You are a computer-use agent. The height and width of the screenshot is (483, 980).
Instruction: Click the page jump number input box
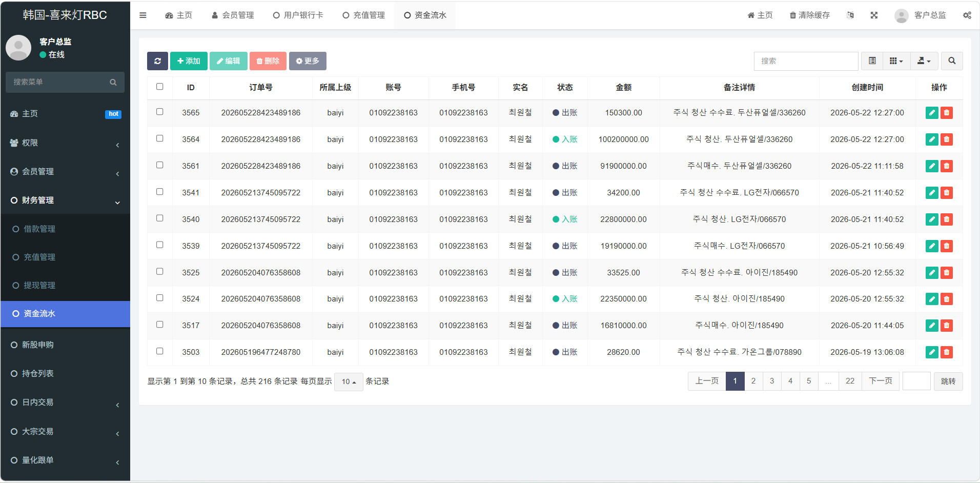[x=916, y=381]
